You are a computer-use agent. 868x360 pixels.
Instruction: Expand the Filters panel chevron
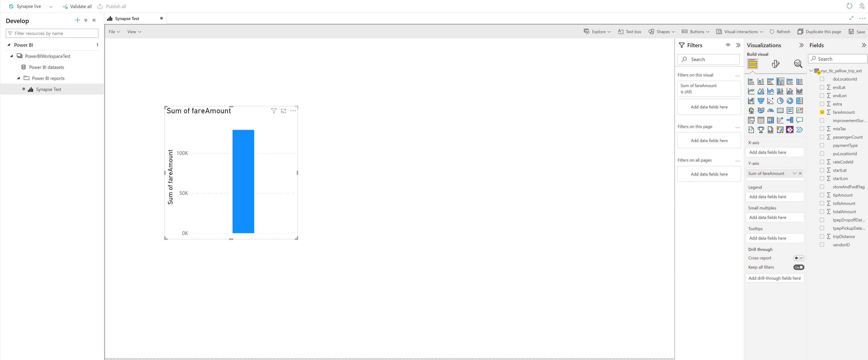pyautogui.click(x=738, y=45)
